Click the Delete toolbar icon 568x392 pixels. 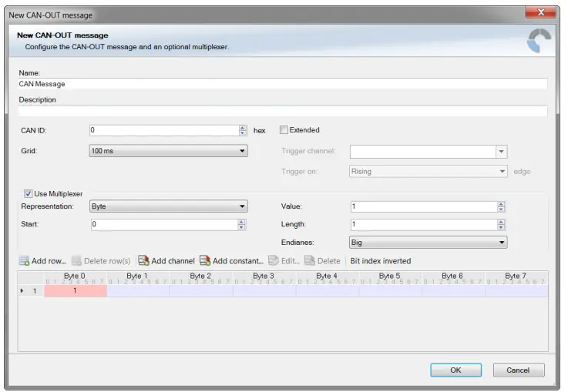(310, 261)
